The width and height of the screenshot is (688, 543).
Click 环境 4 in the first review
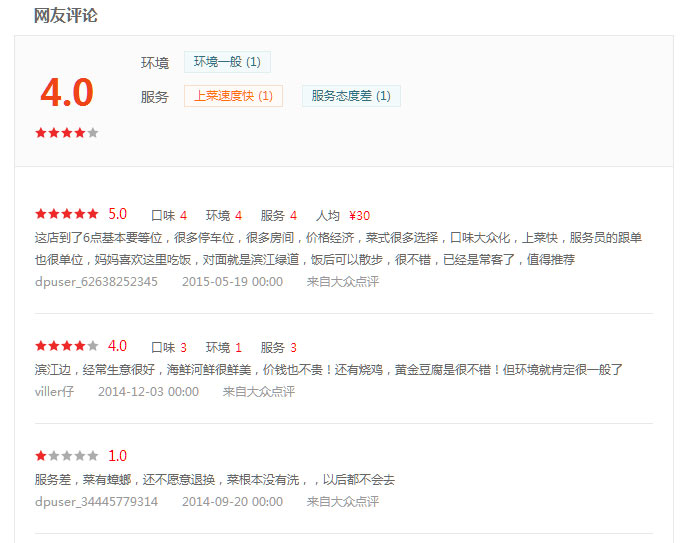[224, 215]
